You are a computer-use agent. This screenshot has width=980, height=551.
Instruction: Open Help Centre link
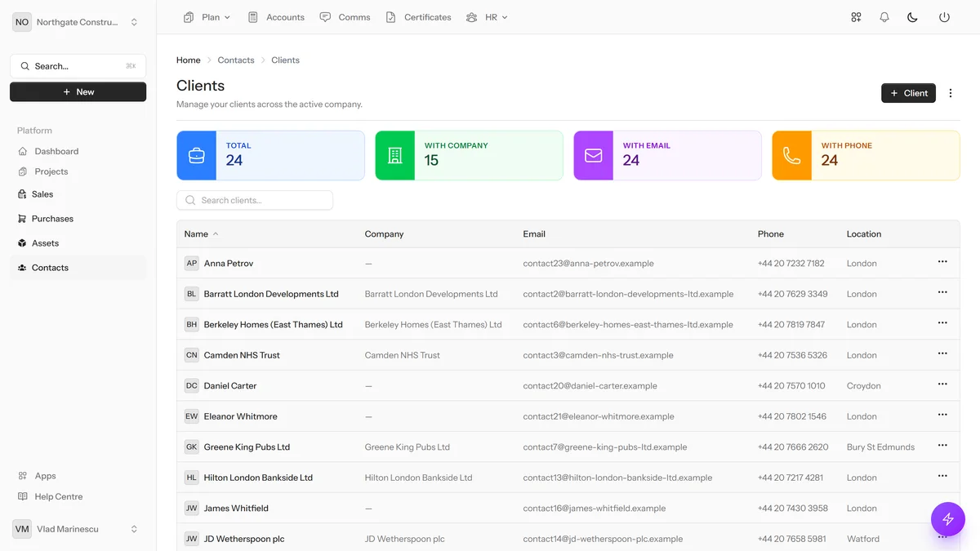[58, 497]
